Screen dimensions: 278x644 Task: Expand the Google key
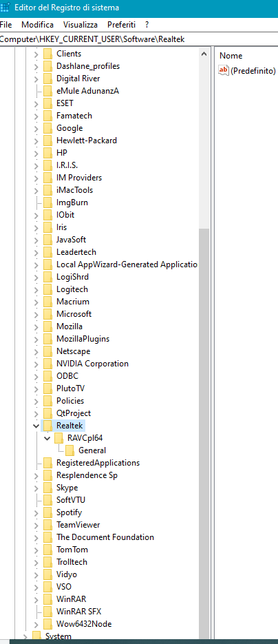click(x=36, y=128)
